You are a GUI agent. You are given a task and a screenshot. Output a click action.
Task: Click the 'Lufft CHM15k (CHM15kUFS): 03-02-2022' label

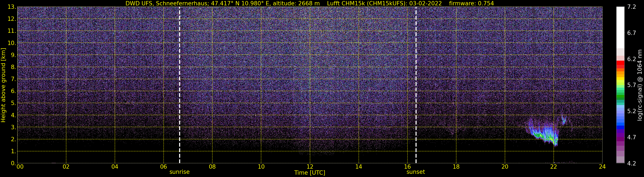[x=384, y=3]
